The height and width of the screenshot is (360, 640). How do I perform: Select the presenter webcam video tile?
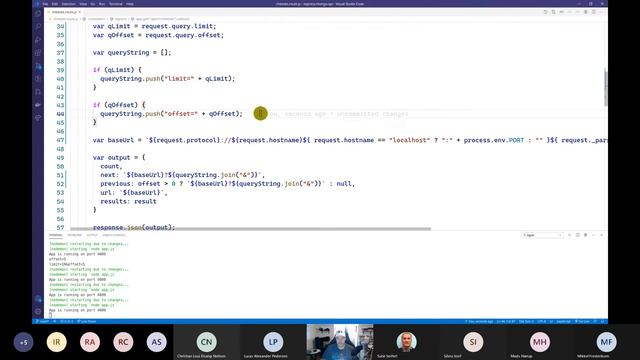point(340,342)
